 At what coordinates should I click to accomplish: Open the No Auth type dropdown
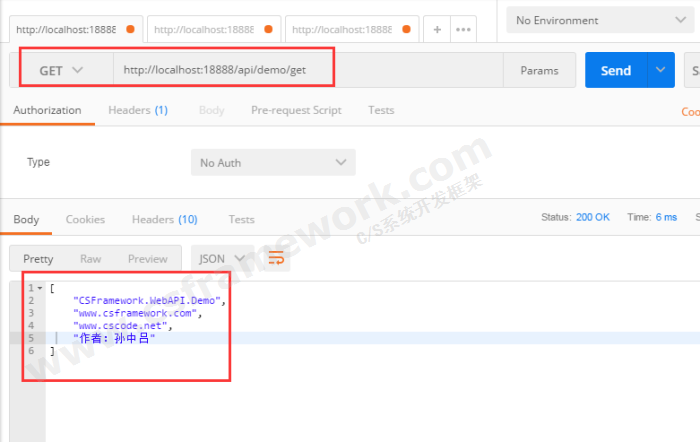272,162
